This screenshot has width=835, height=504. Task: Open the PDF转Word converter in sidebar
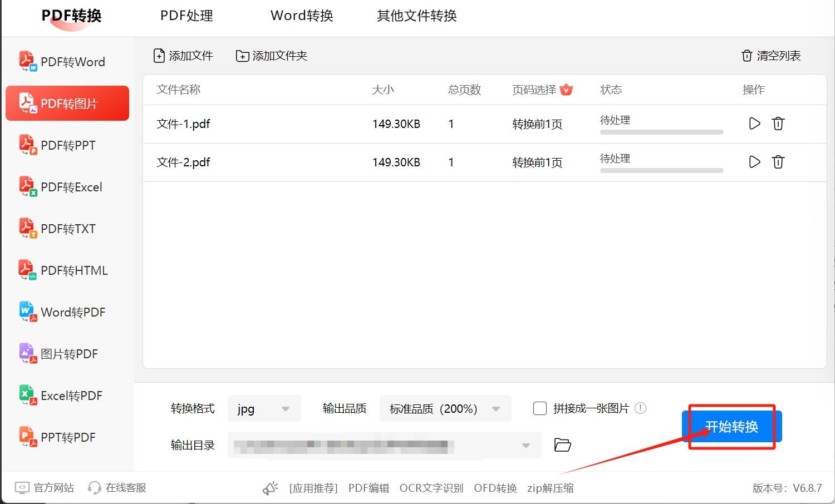pos(67,62)
